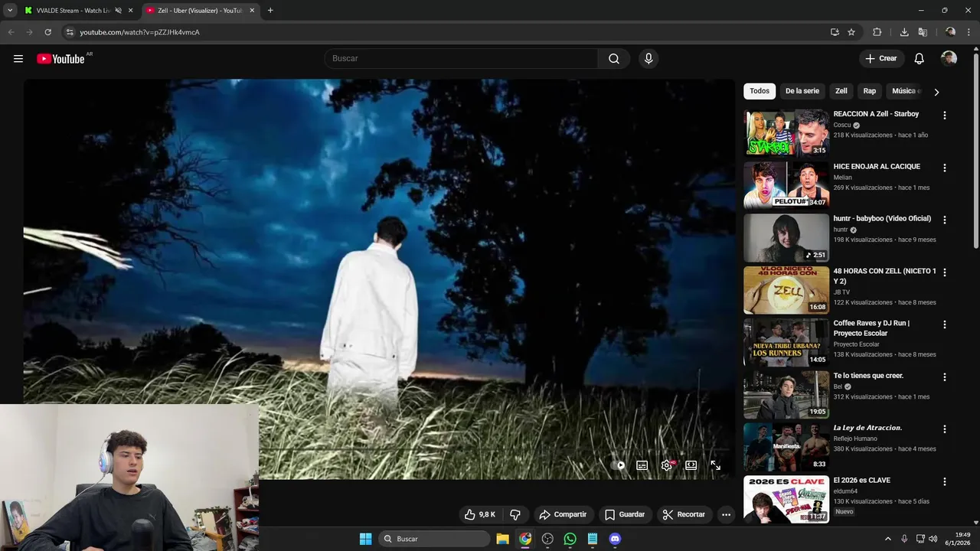Switch player to theater mode
The width and height of the screenshot is (980, 551).
(691, 465)
